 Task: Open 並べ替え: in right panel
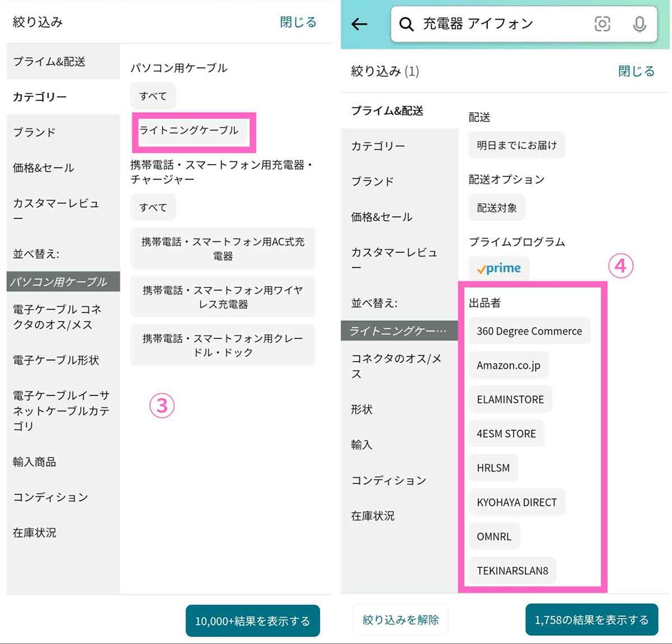pyautogui.click(x=399, y=303)
